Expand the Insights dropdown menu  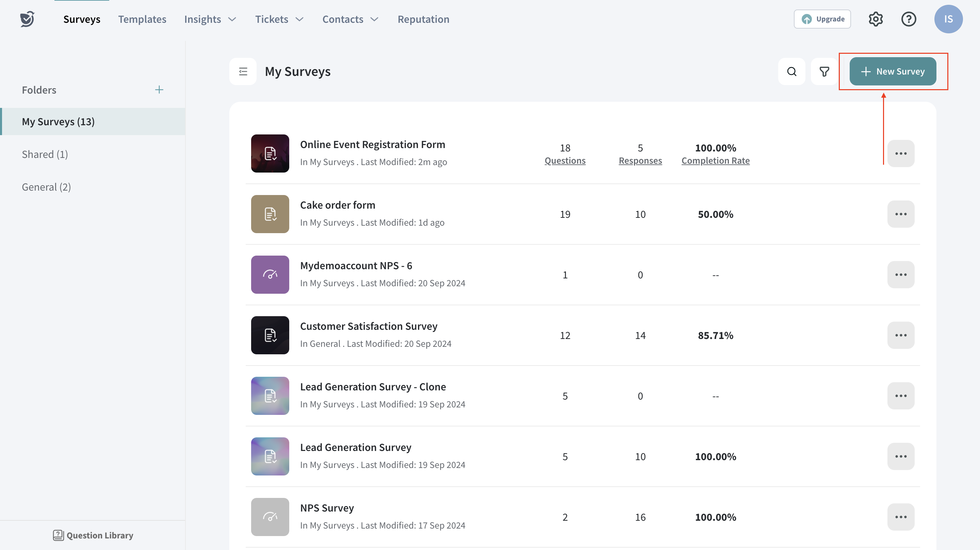coord(210,19)
